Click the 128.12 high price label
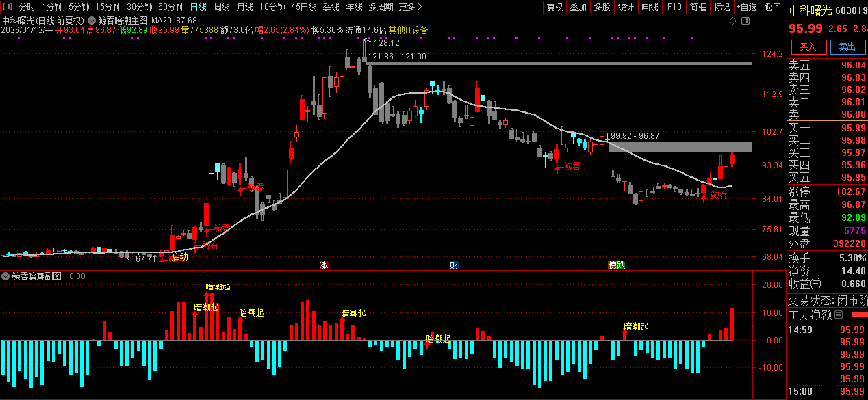Image resolution: width=868 pixels, height=400 pixels. point(386,42)
